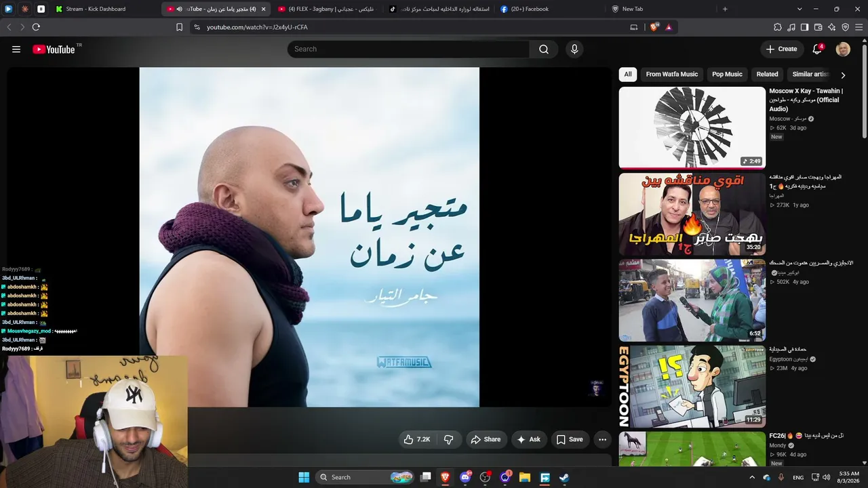
Task: Select the Related filter chip
Action: click(767, 75)
